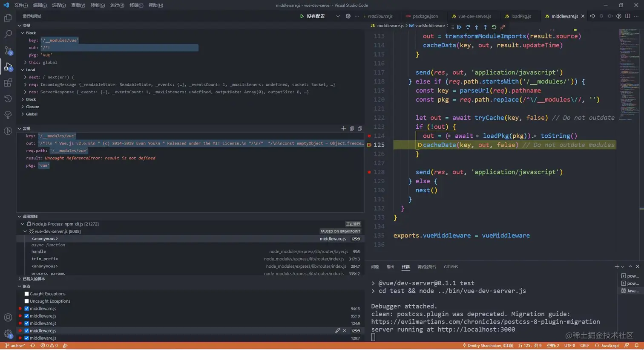This screenshot has width=644, height=350.
Task: Create a new terminal with the plus icon
Action: pyautogui.click(x=617, y=266)
